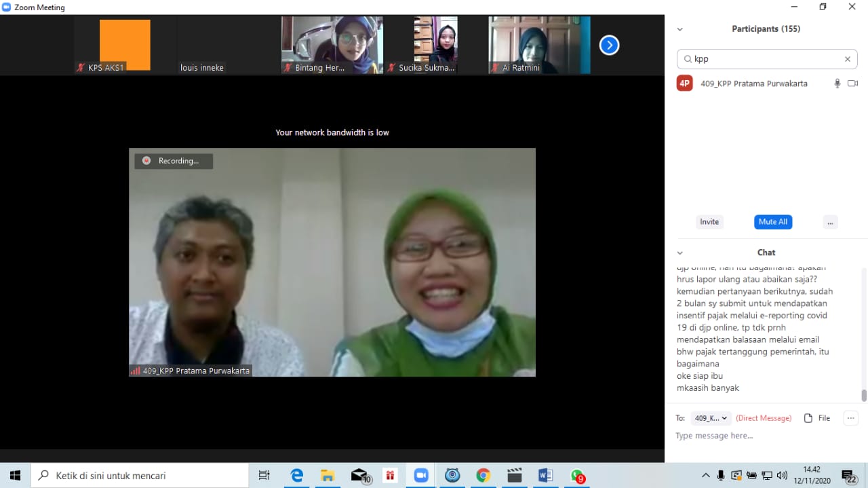Click the chat message input box
Image resolution: width=868 pixels, height=488 pixels.
(x=759, y=436)
